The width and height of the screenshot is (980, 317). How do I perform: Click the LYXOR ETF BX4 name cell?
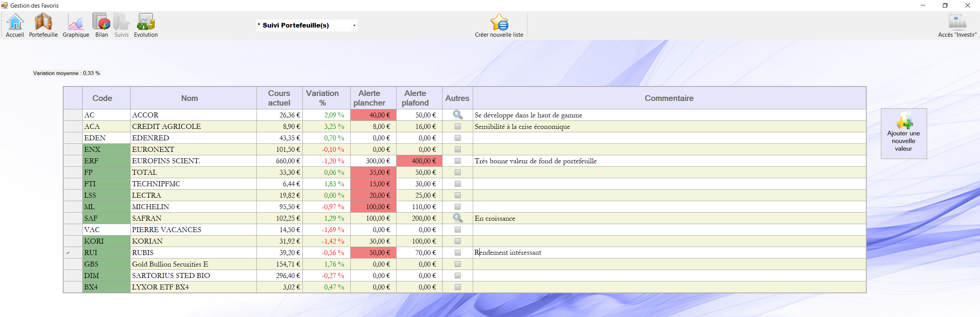pyautogui.click(x=193, y=287)
